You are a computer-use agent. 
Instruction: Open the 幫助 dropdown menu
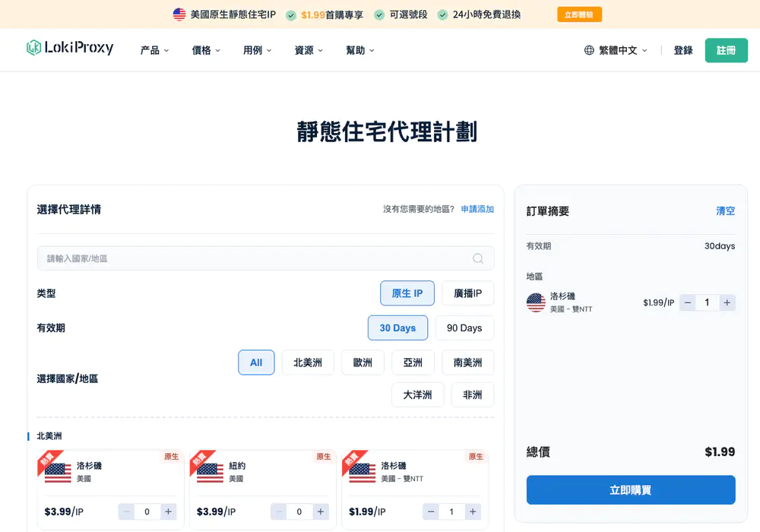point(360,50)
